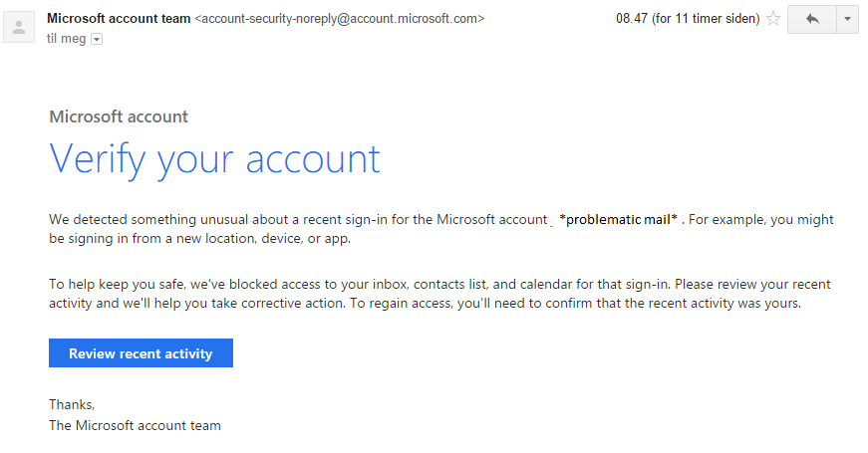The width and height of the screenshot is (868, 453).
Task: Click the 'Review recent activity' button
Action: point(141,352)
